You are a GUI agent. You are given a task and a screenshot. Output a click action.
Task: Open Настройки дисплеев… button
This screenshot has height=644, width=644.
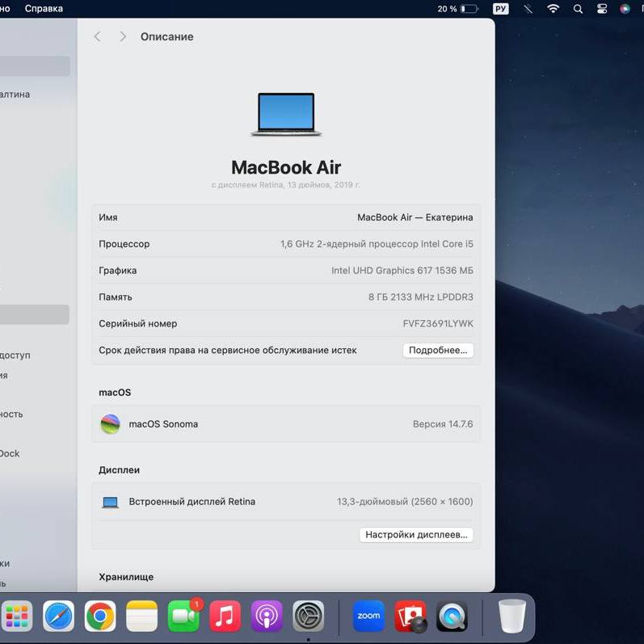pos(416,535)
